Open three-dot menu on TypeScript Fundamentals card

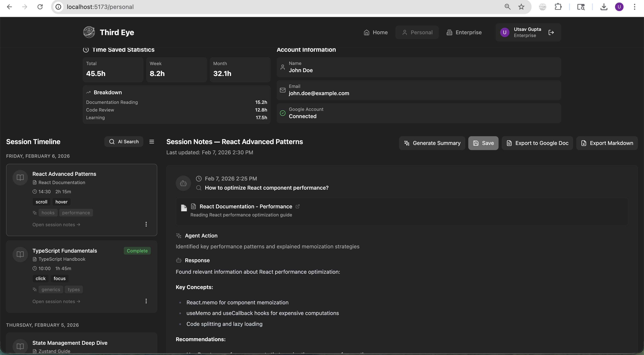pos(146,301)
